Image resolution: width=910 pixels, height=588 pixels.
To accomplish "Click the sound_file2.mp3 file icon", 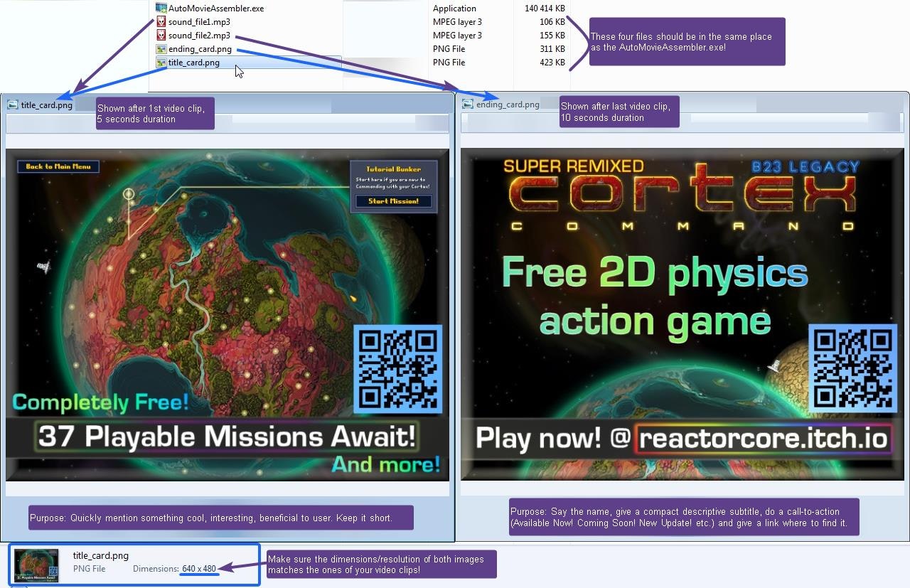I will [x=161, y=36].
